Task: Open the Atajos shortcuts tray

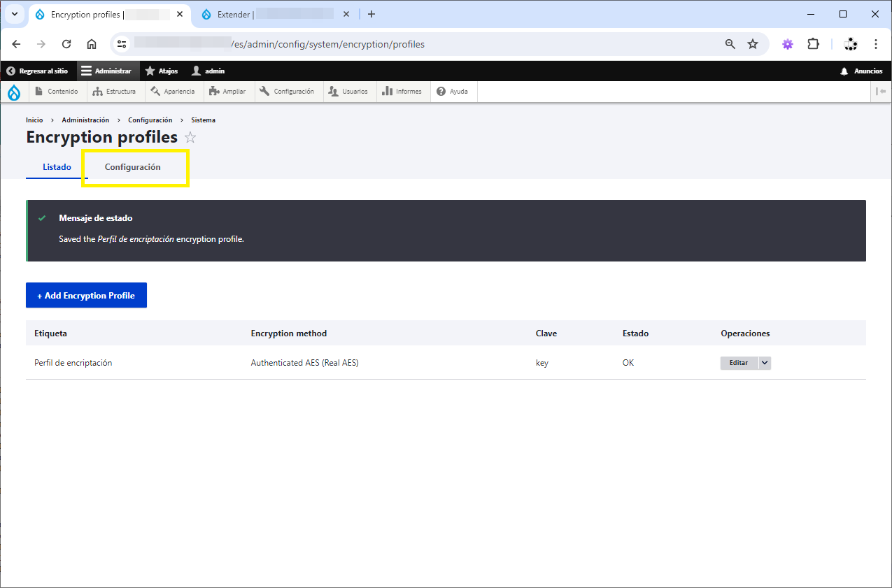Action: click(162, 71)
